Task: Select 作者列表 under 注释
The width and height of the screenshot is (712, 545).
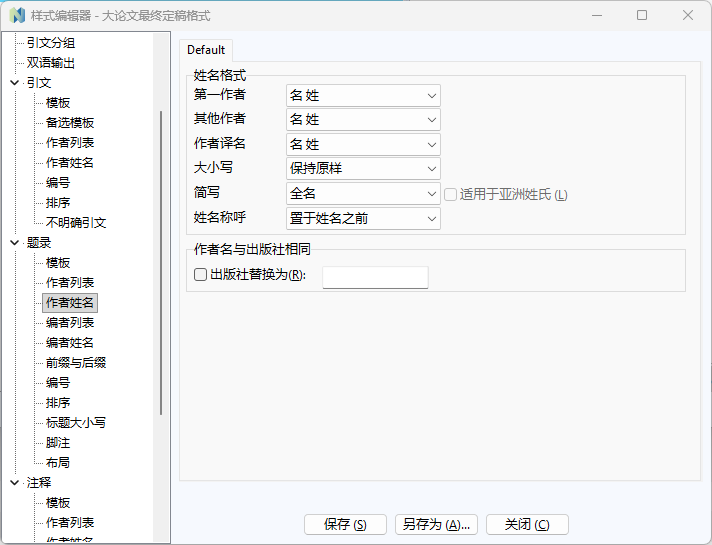Action: (70, 522)
